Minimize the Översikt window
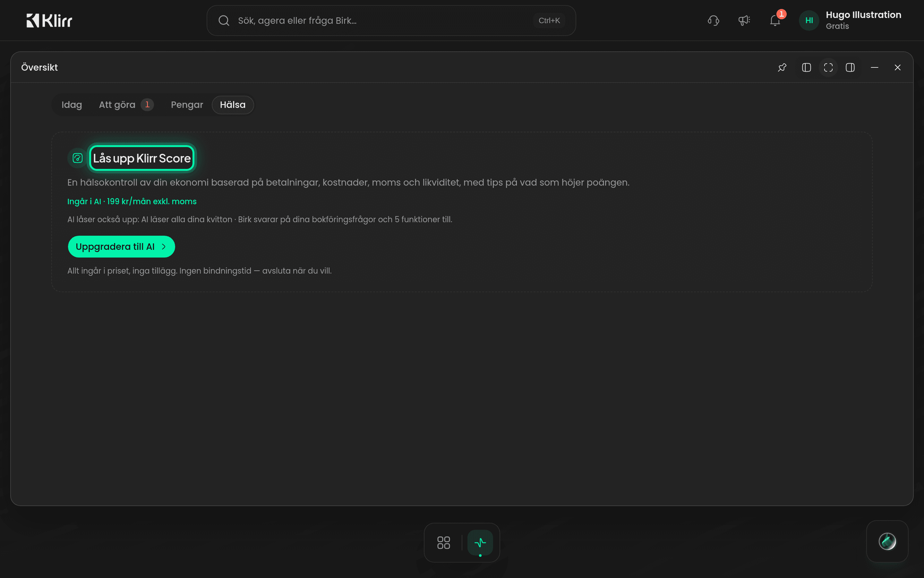Image resolution: width=924 pixels, height=578 pixels. click(874, 68)
